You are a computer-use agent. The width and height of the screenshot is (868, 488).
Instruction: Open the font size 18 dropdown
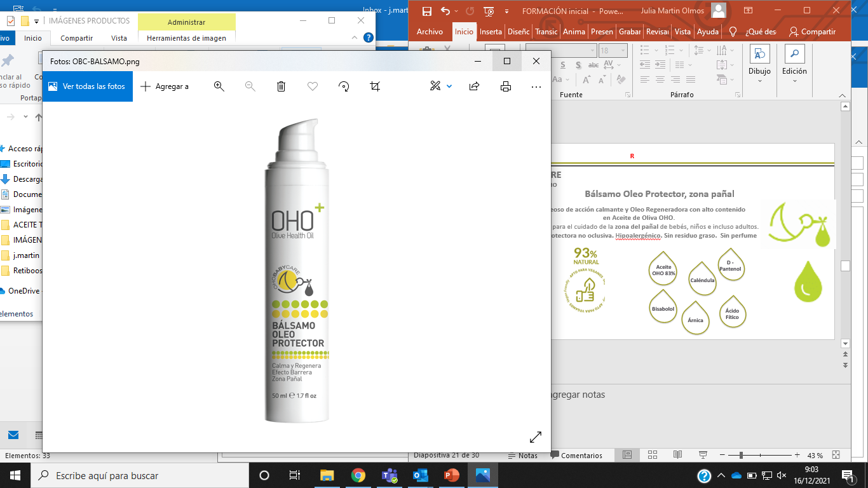tap(623, 50)
